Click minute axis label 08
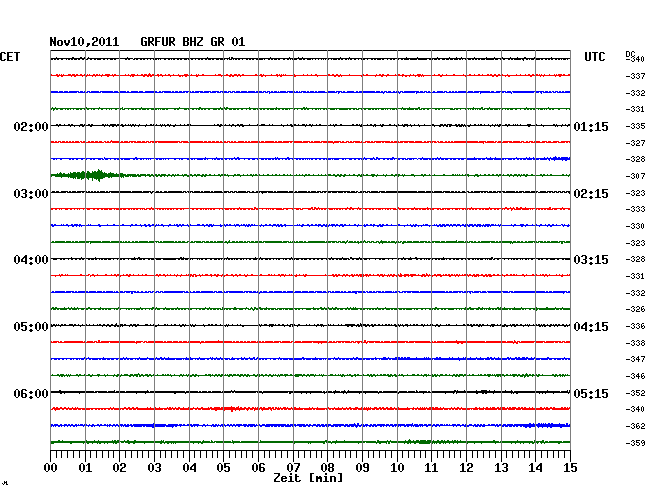Image resolution: width=650 pixels, height=494 pixels. [327, 468]
